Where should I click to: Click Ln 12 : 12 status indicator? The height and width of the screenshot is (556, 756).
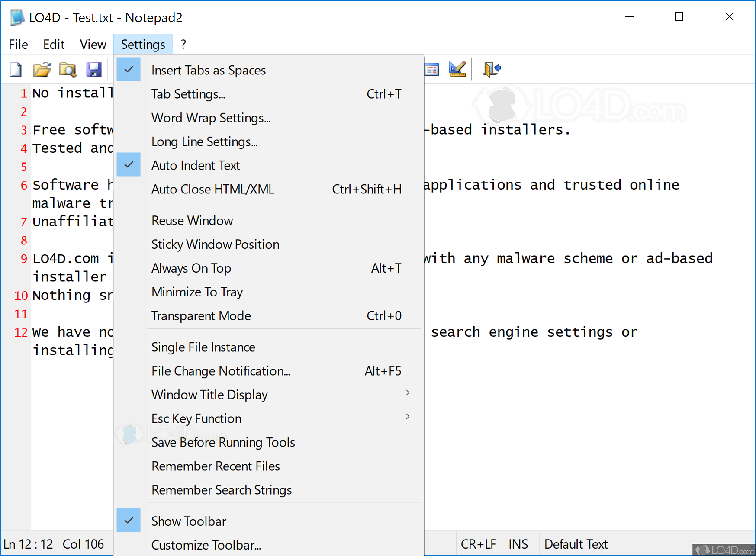pyautogui.click(x=28, y=544)
